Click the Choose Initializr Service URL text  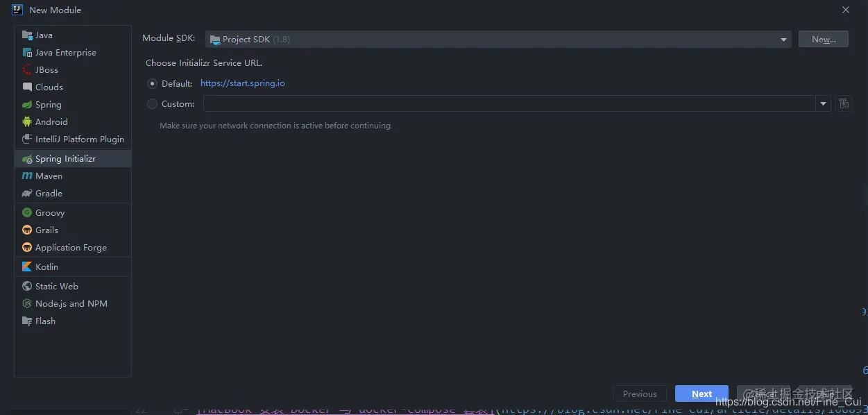(204, 62)
